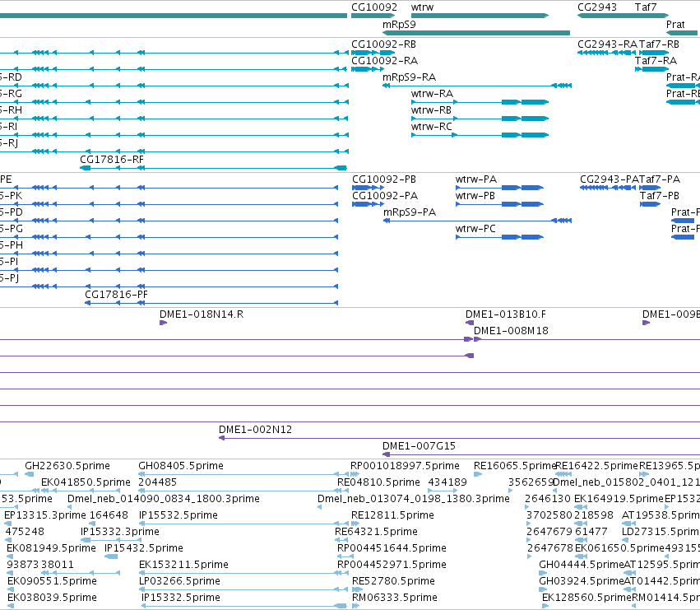700x610 pixels.
Task: Select the GH04444.5prime EST label
Action: [x=582, y=565]
